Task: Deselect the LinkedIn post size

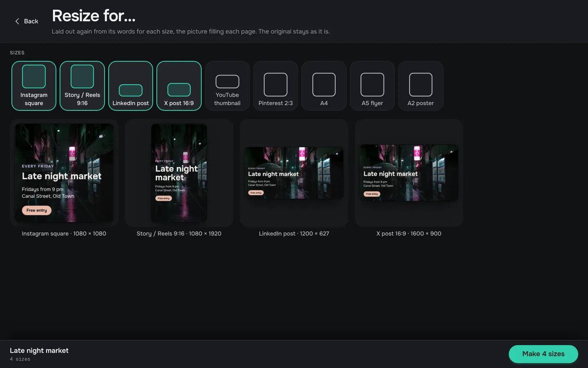Action: pos(131,86)
